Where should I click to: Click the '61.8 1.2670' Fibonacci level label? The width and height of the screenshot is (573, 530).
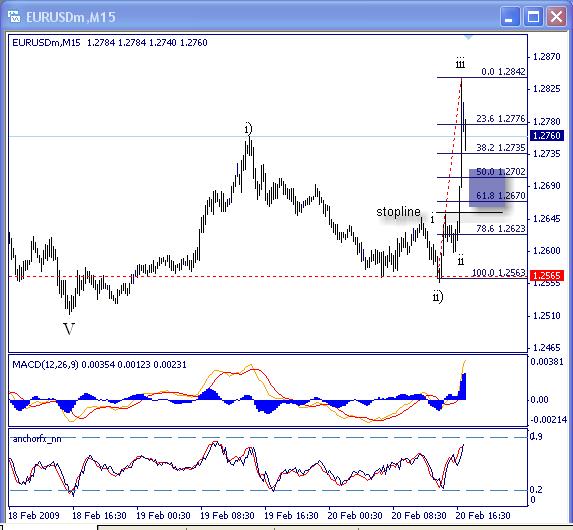click(x=501, y=196)
